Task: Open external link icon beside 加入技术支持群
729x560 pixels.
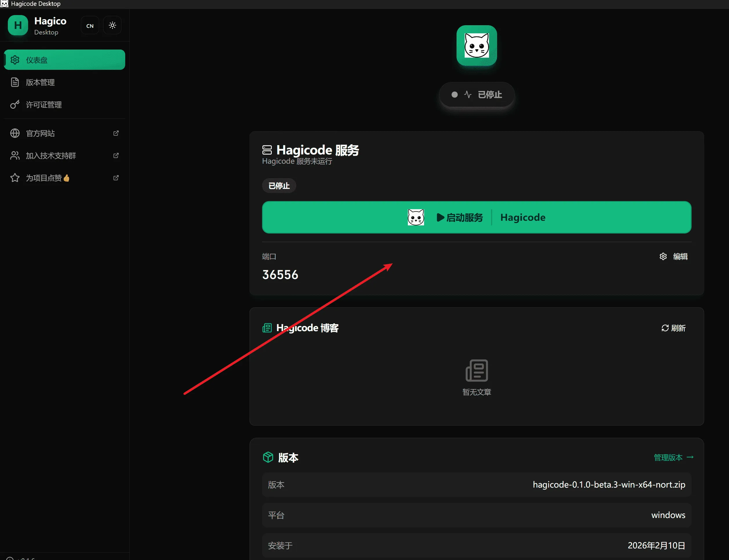Action: click(116, 156)
